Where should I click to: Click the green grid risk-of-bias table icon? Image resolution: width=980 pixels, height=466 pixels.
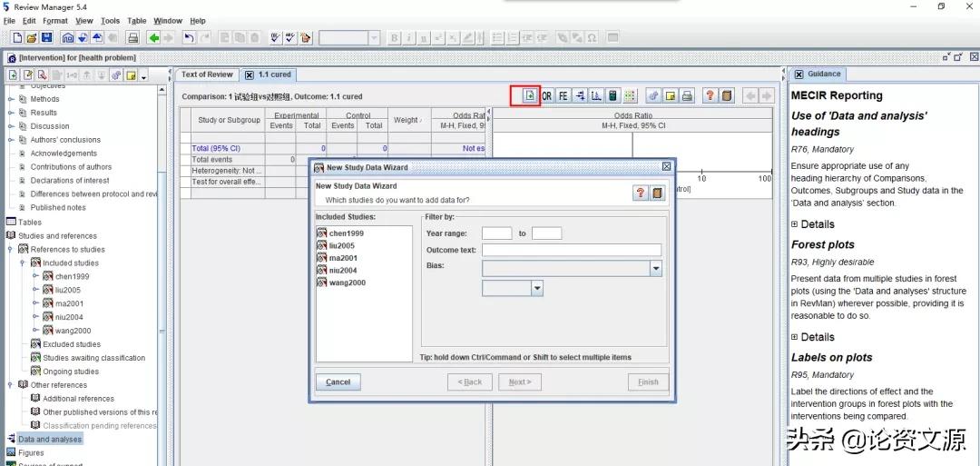(630, 95)
